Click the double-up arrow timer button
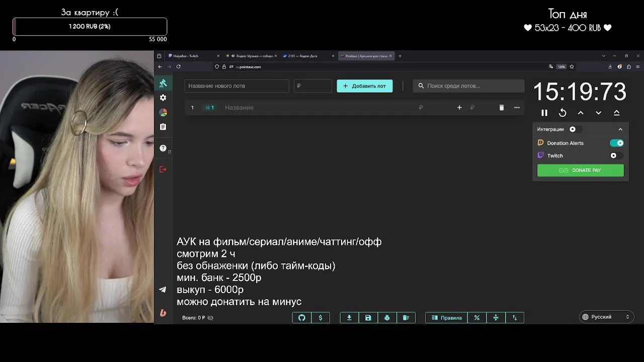Image resolution: width=644 pixels, height=362 pixels. [x=617, y=113]
